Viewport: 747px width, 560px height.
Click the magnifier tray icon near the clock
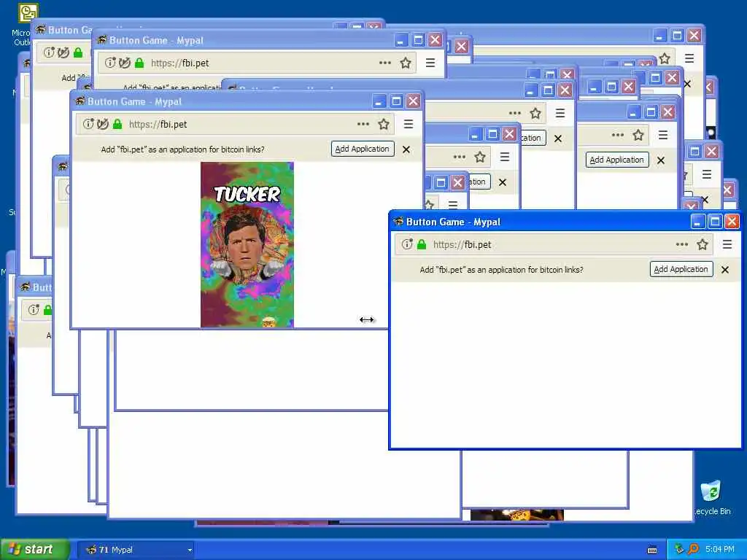(x=693, y=549)
